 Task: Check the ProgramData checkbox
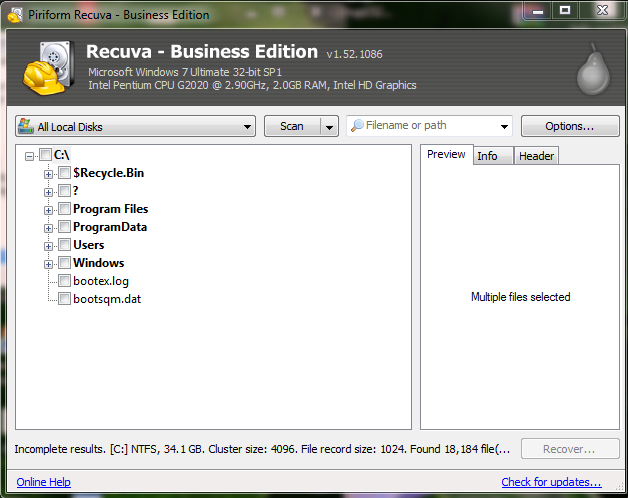(x=64, y=226)
